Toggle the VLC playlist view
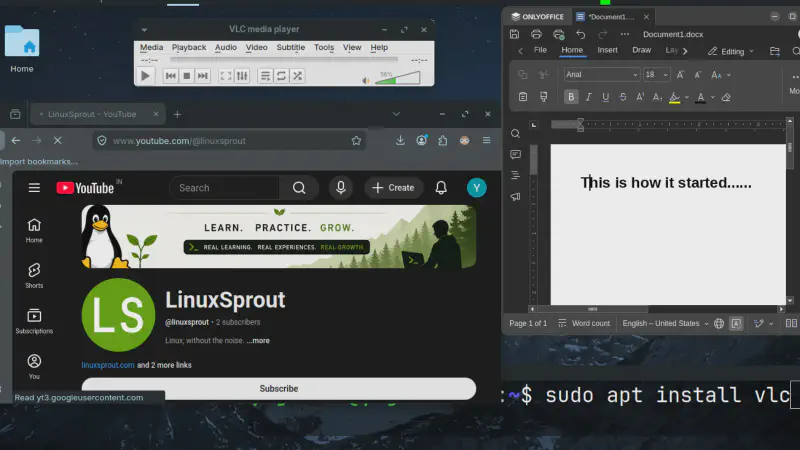This screenshot has height=450, width=800. click(265, 76)
